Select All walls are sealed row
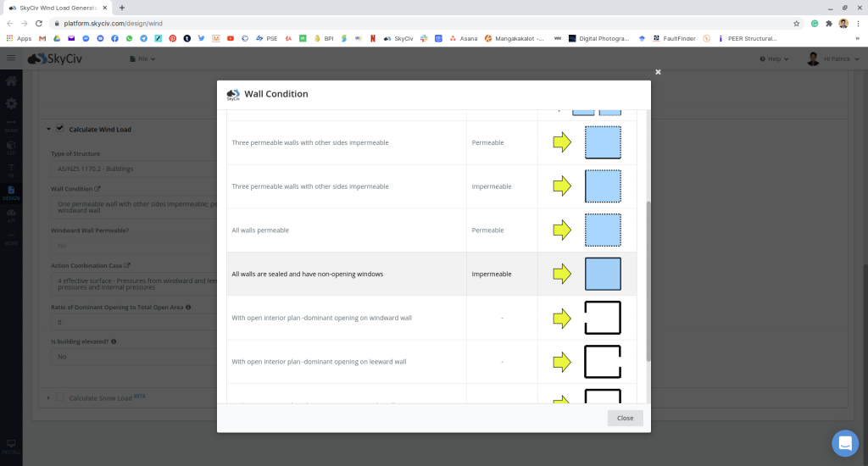The width and height of the screenshot is (868, 466). (x=348, y=274)
